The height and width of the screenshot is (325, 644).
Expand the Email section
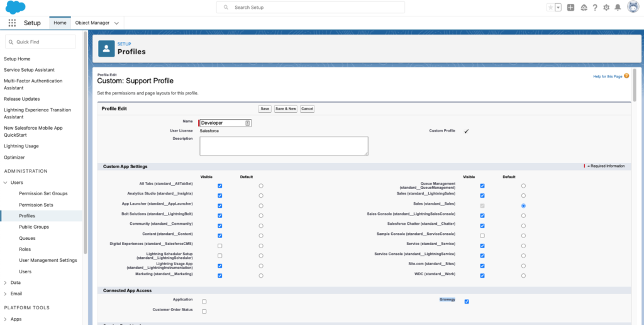[x=5, y=294]
